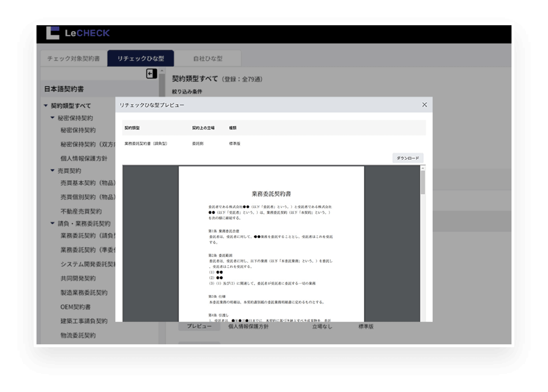Click the sidebar scrollbar up arrow

[x=162, y=71]
